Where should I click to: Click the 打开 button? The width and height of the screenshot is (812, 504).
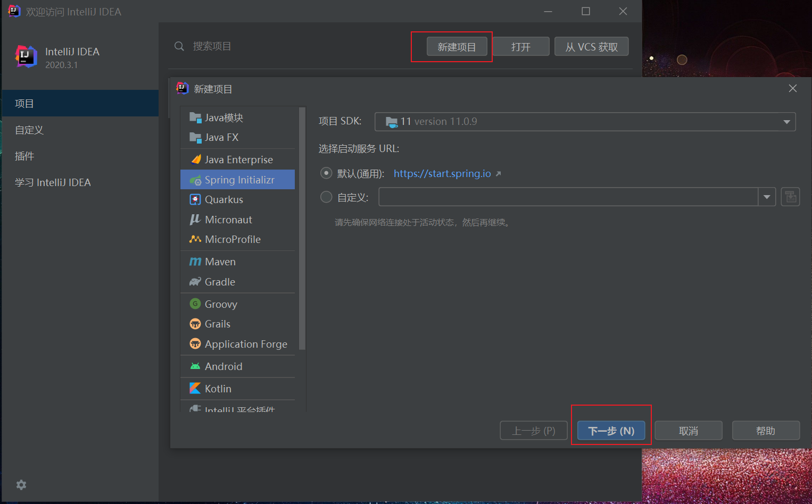(521, 47)
